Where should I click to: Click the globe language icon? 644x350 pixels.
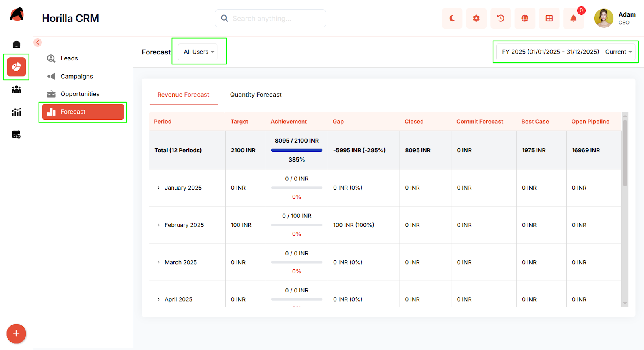(525, 19)
